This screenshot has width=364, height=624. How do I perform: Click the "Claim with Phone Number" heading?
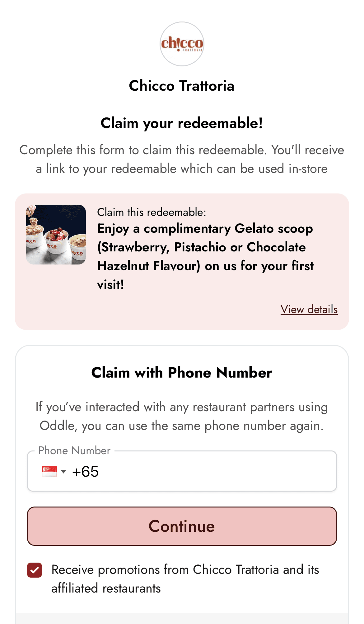tap(182, 373)
